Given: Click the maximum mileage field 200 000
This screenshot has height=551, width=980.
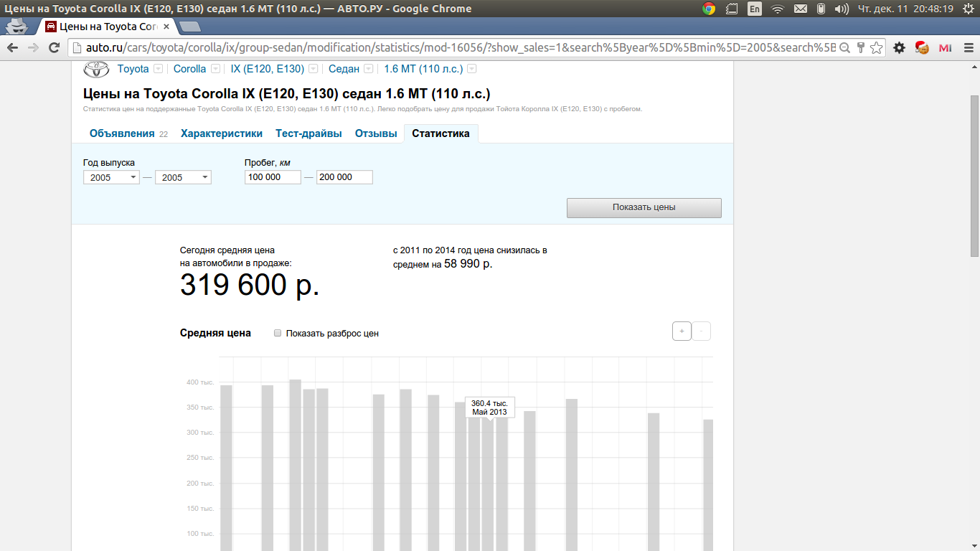Looking at the screenshot, I should [344, 177].
